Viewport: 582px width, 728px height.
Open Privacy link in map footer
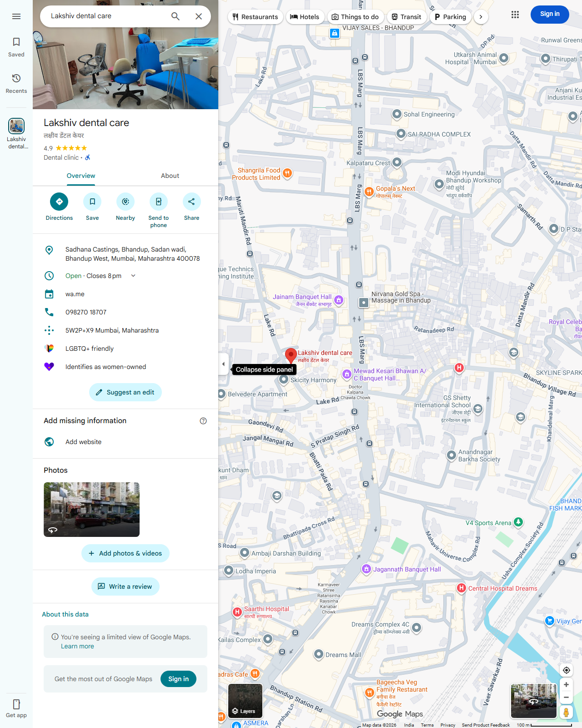click(x=447, y=725)
